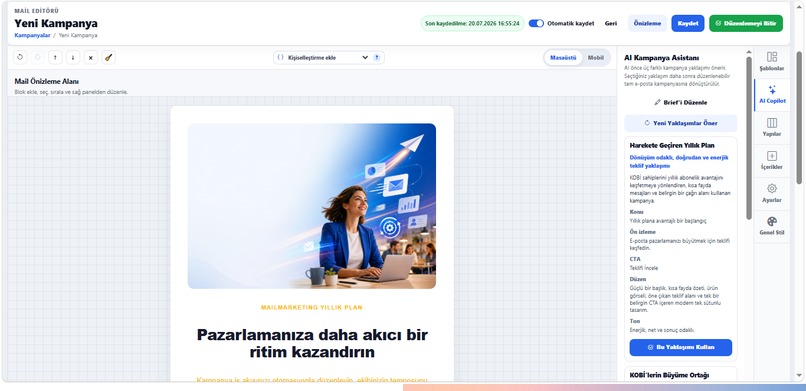Click the blue Kaydet button
The height and width of the screenshot is (391, 806).
(x=687, y=24)
